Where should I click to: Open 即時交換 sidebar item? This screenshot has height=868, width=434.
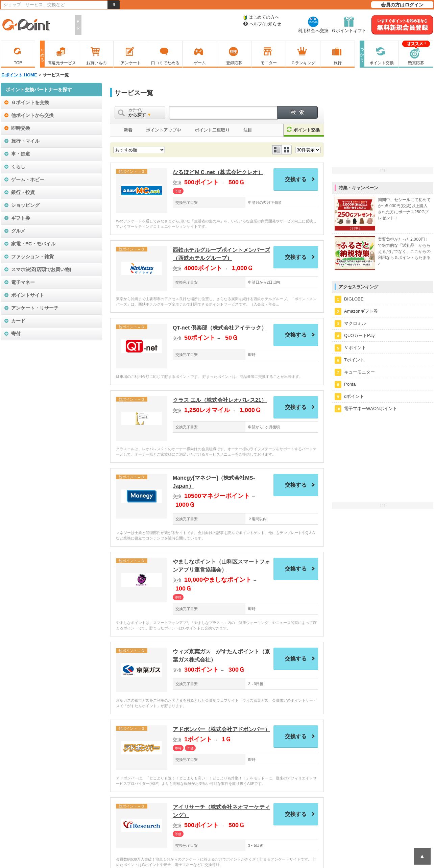click(x=51, y=128)
